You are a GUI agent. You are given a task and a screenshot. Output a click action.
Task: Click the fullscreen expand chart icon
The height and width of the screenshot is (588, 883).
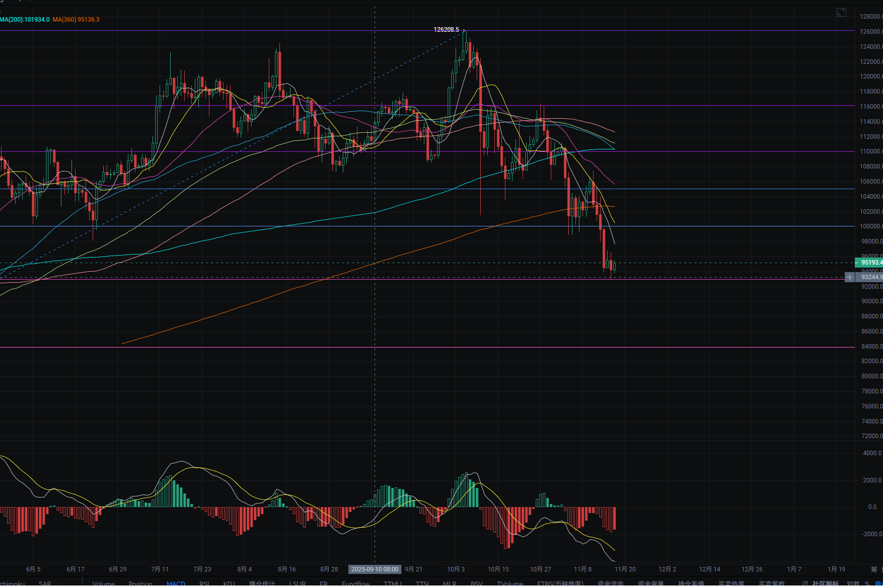coord(841,12)
